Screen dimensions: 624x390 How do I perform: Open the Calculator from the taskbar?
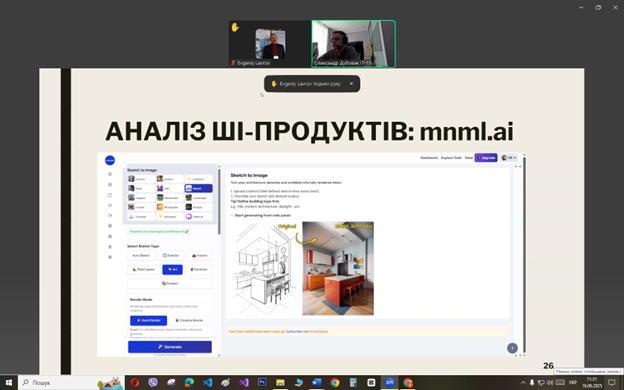pos(353,382)
